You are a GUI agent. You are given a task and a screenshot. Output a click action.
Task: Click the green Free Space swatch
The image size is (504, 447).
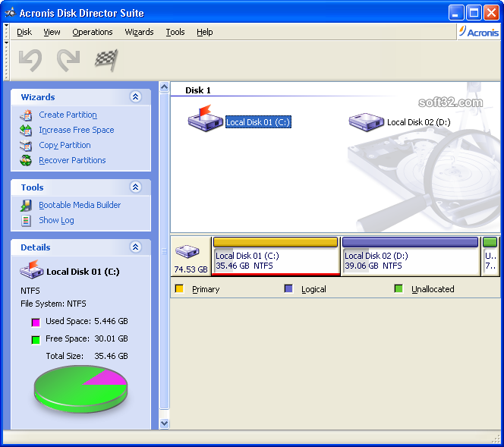[36, 340]
